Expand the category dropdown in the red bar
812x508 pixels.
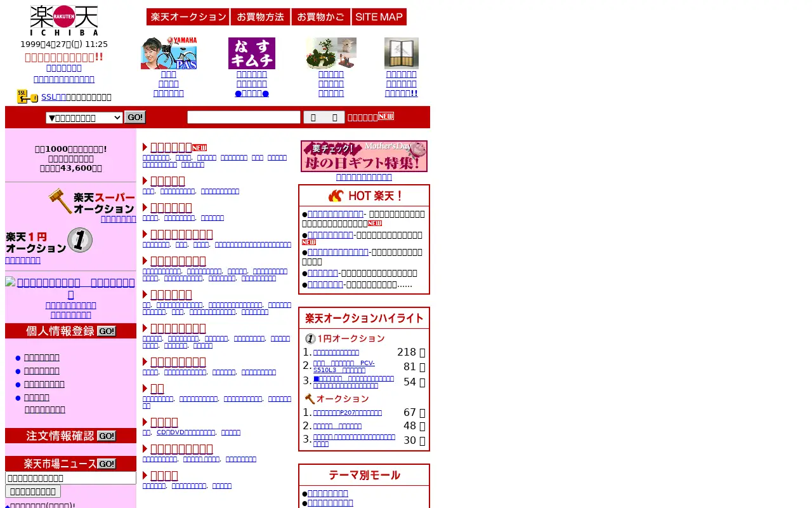click(x=84, y=117)
